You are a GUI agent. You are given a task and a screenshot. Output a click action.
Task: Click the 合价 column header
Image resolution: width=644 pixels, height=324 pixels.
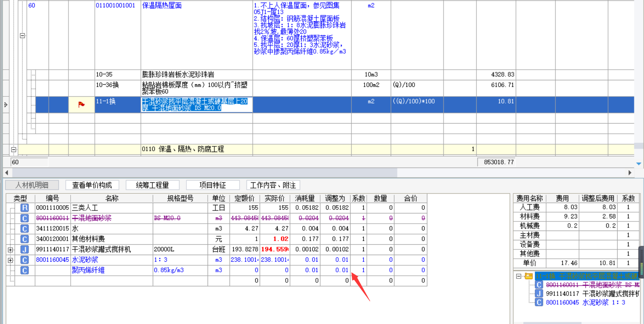[x=411, y=198]
